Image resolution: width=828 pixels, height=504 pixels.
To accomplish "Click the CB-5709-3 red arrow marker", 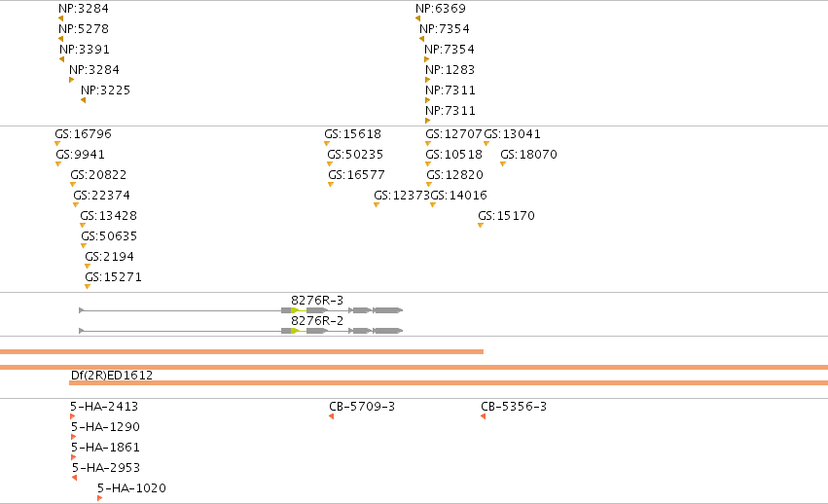I will pyautogui.click(x=331, y=416).
